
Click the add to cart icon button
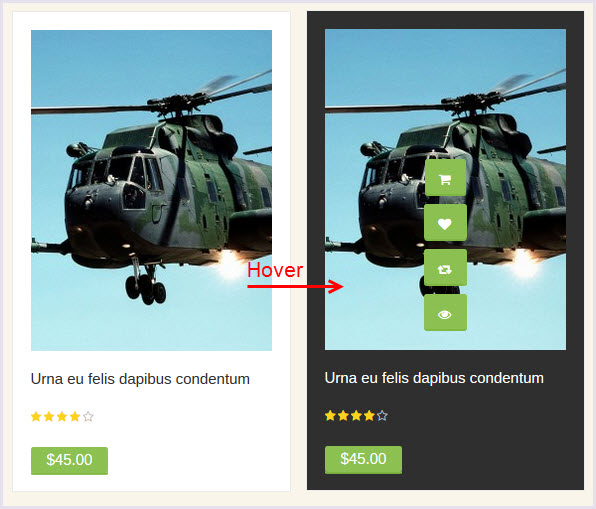[x=445, y=178]
